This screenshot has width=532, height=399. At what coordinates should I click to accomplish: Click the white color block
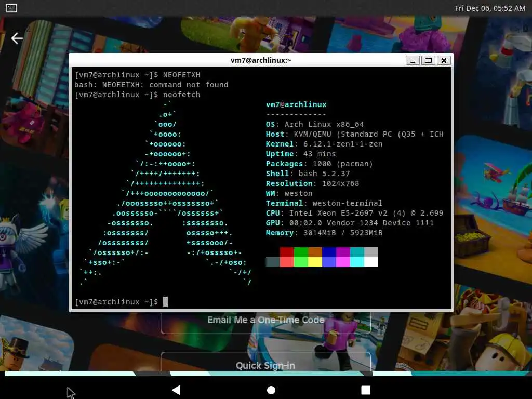coord(371,262)
